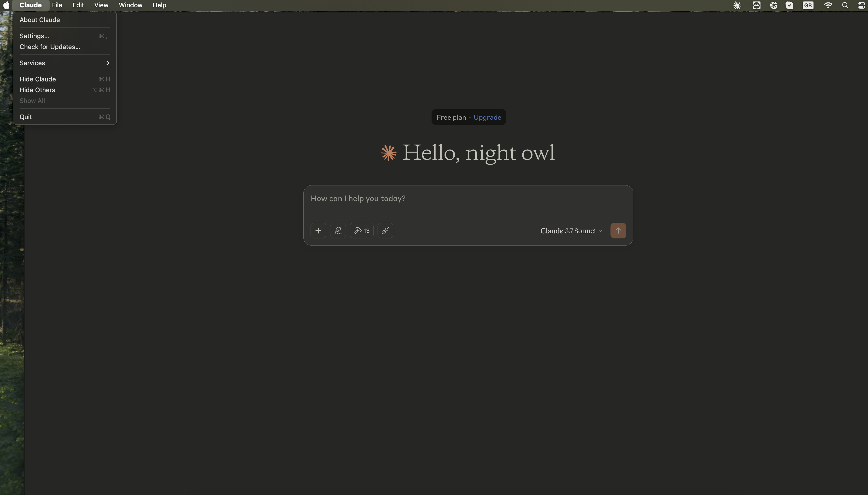Click the hammer tools icon showing 13
This screenshot has height=495, width=868.
(x=362, y=231)
